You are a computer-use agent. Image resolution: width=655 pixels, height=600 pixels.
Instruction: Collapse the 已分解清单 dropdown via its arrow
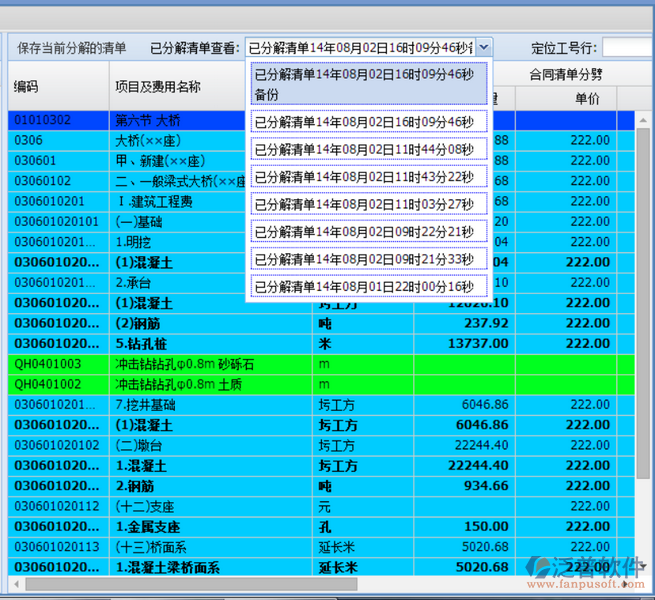pyautogui.click(x=484, y=47)
